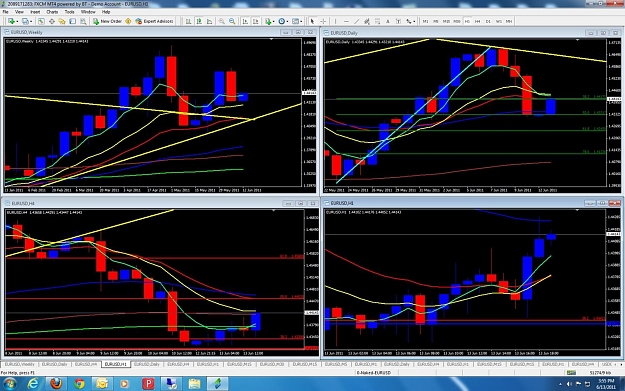Launch MetaEditor from the yellow diamond icon
The image size is (625, 391).
click(x=128, y=21)
